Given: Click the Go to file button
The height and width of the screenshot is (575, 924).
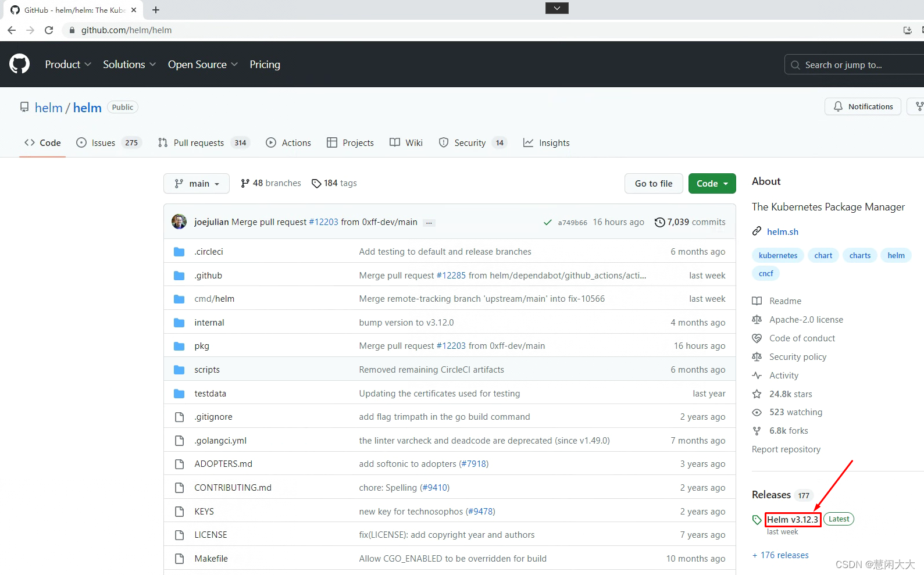Looking at the screenshot, I should coord(654,184).
